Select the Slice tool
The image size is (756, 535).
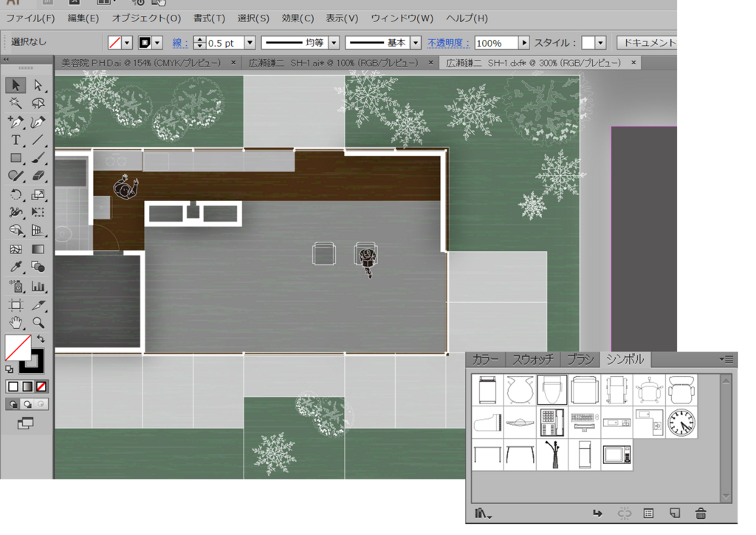point(38,305)
